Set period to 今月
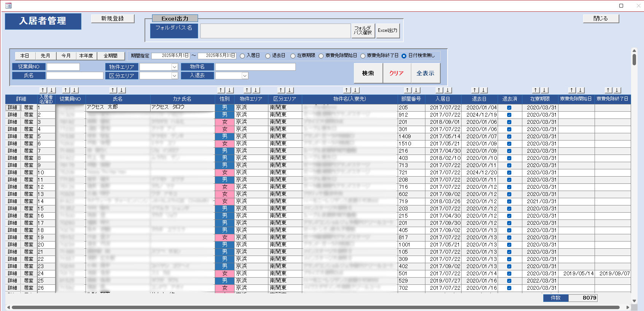The width and height of the screenshot is (644, 311). [x=66, y=56]
